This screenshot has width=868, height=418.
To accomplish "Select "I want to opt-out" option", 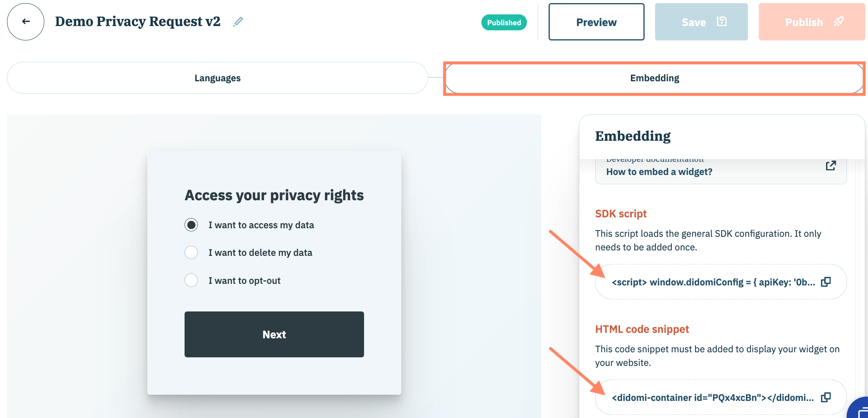I will coord(191,280).
